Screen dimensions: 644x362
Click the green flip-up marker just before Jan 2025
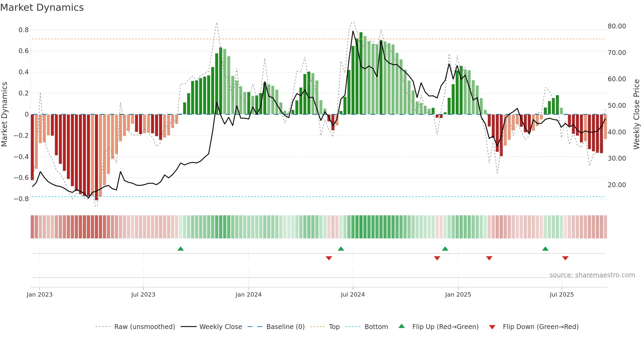click(x=445, y=249)
